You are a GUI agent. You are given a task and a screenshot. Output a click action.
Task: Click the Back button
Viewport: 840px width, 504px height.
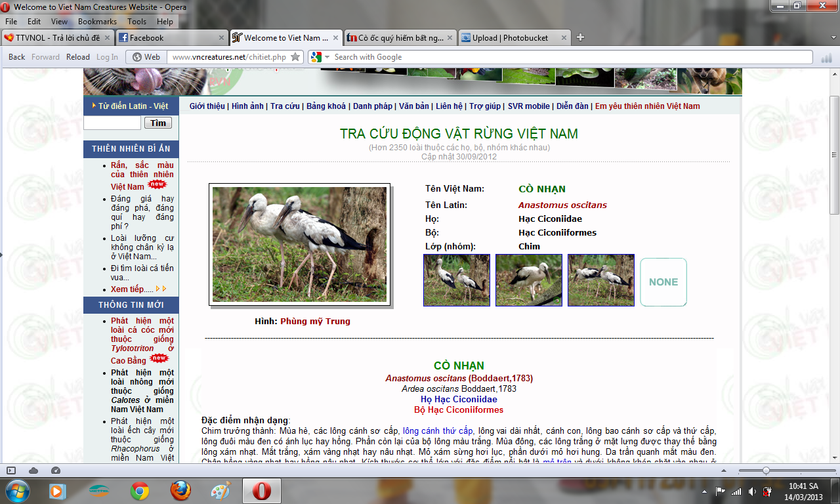tap(17, 57)
